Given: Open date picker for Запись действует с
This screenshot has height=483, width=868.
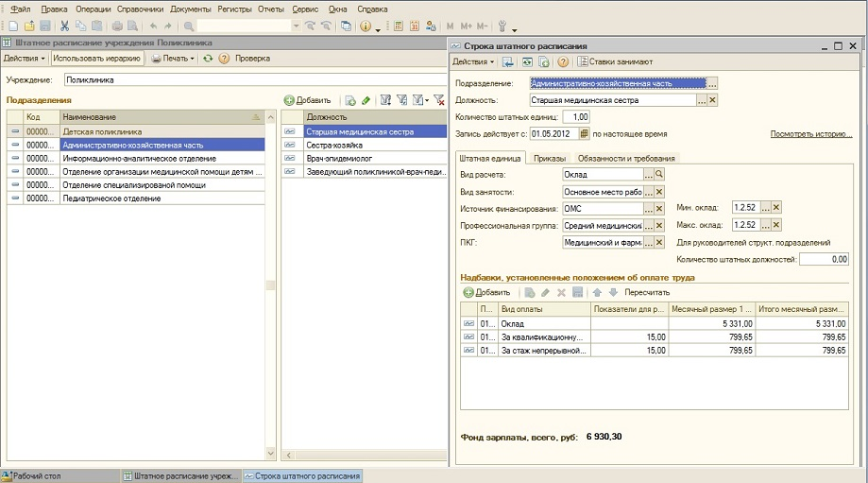Looking at the screenshot, I should (584, 133).
